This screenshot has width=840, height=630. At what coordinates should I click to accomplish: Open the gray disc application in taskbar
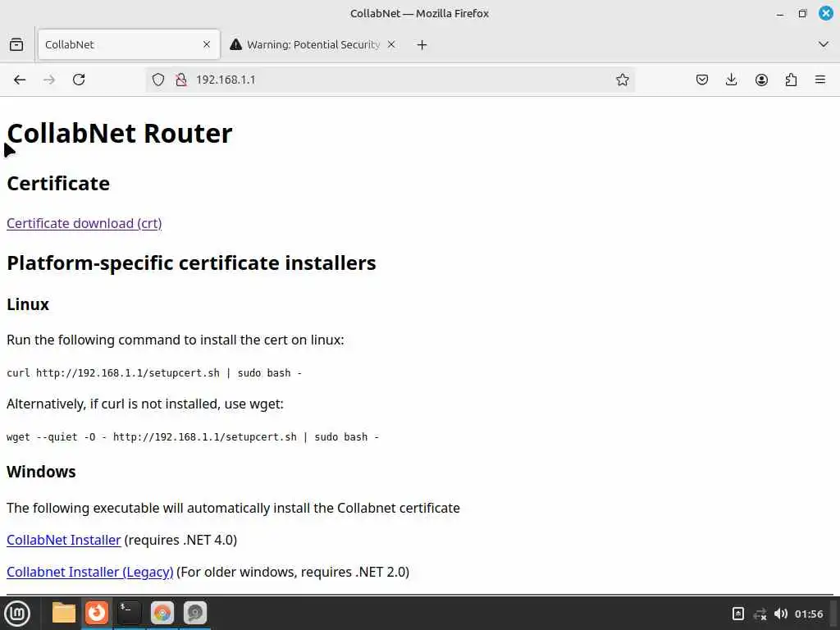point(195,612)
